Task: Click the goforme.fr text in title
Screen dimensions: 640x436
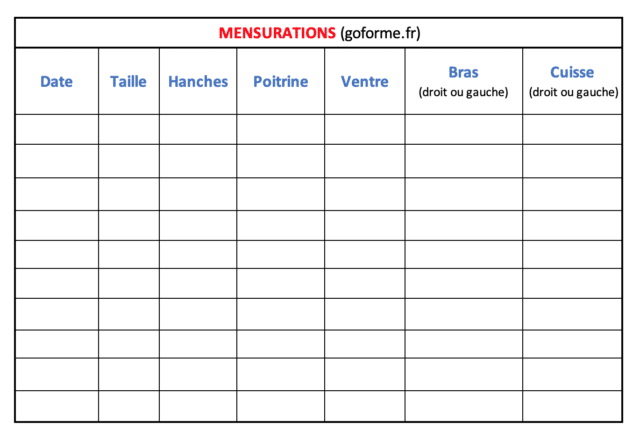Action: (380, 33)
